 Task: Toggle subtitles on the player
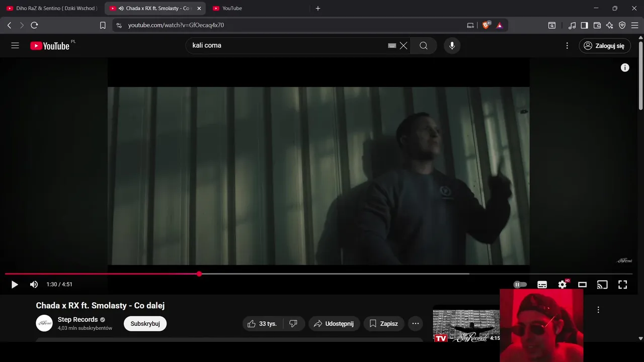542,285
